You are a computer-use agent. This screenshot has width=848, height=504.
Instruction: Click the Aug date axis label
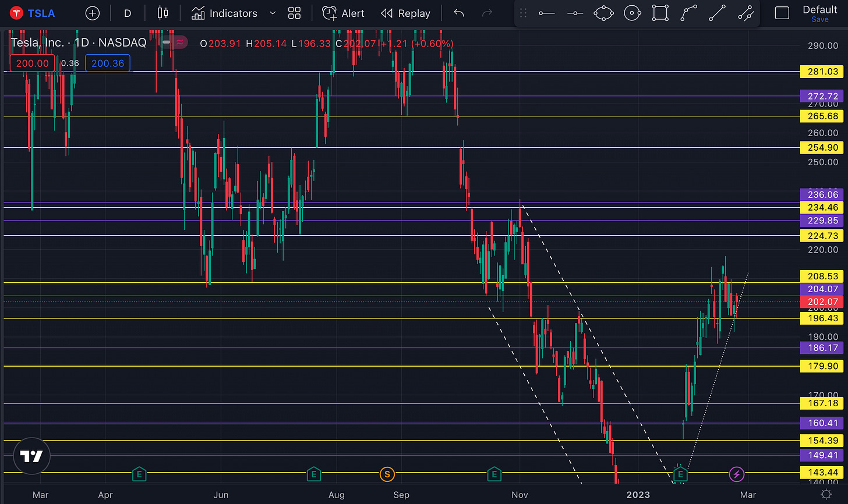coord(336,495)
